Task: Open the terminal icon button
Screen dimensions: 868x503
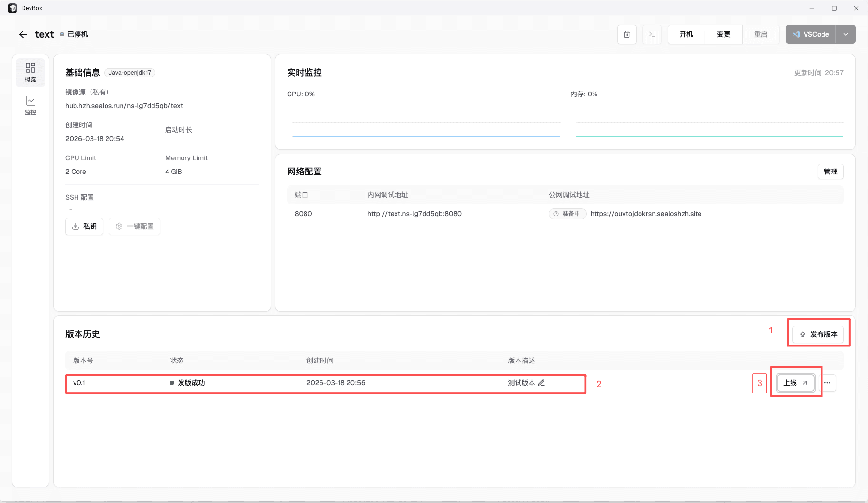Action: 652,34
